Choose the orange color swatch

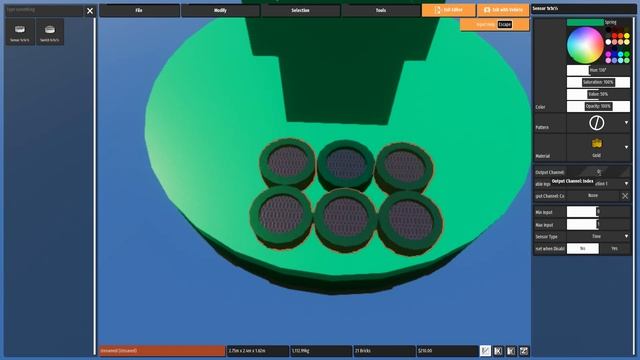pyautogui.click(x=620, y=36)
